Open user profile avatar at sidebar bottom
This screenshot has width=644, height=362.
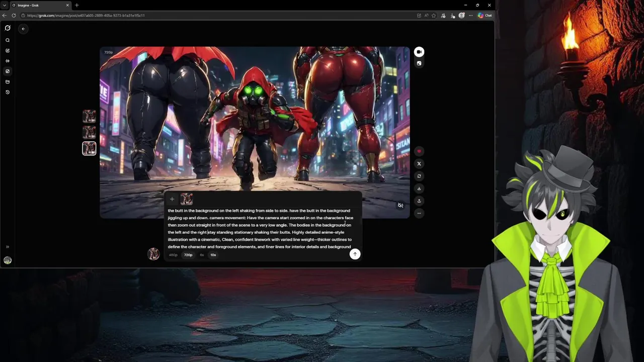click(8, 260)
